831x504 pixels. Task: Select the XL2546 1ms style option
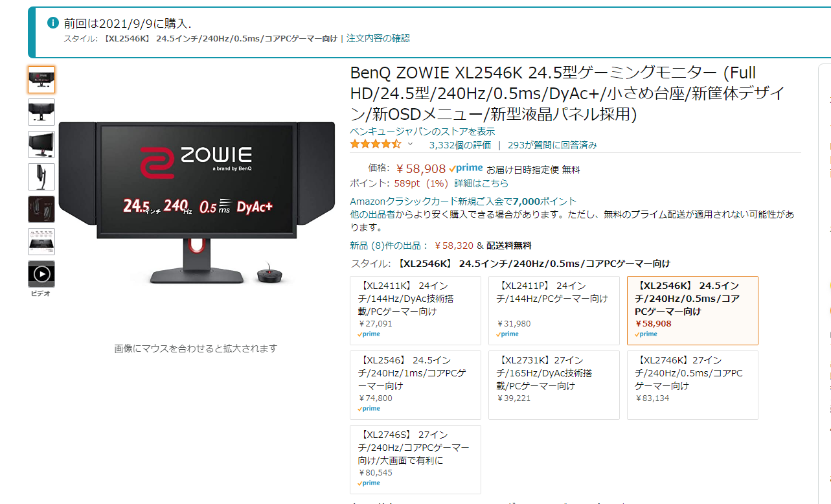416,385
